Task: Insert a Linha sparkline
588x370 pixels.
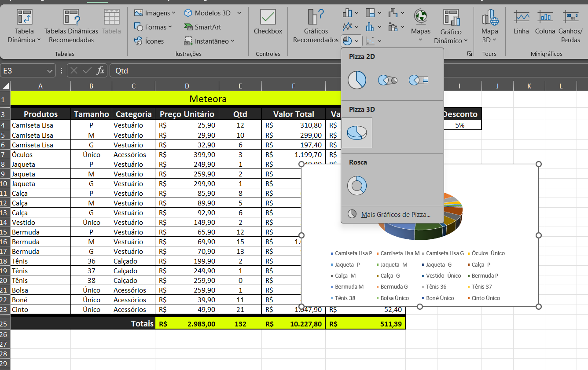Action: (x=522, y=22)
